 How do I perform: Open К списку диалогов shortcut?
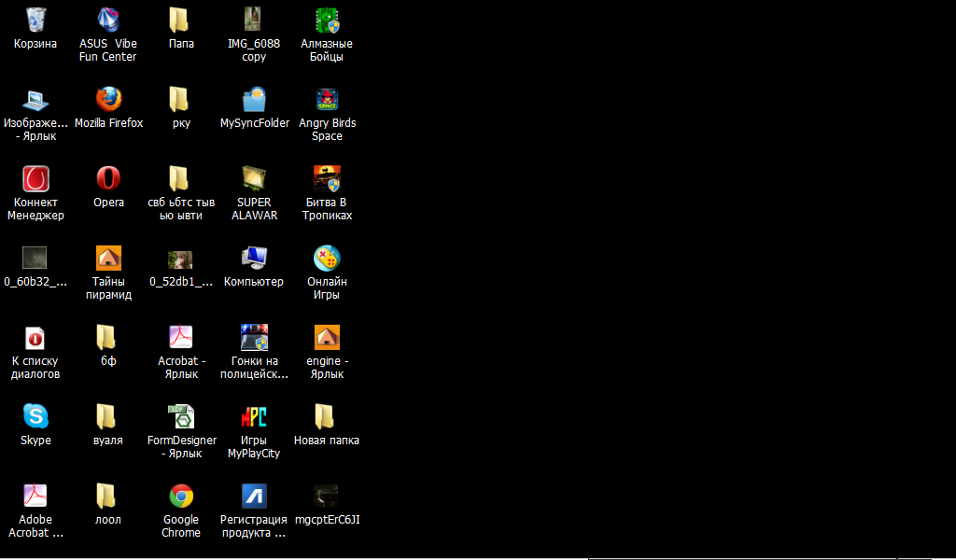[35, 338]
